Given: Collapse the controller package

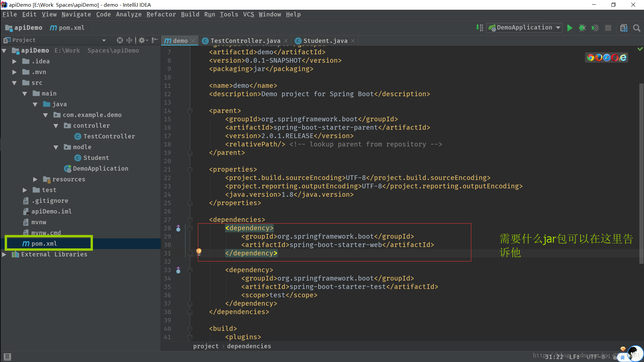Looking at the screenshot, I should click(56, 126).
